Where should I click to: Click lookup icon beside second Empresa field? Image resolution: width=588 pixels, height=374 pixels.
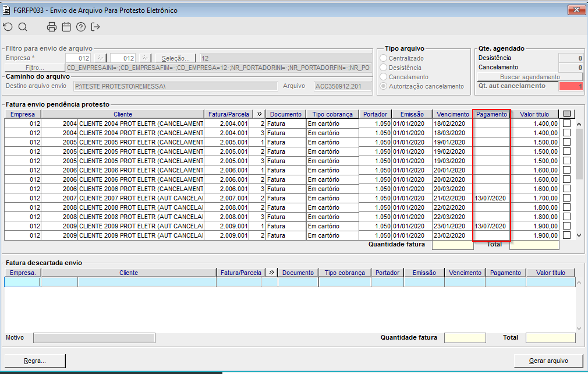(145, 58)
